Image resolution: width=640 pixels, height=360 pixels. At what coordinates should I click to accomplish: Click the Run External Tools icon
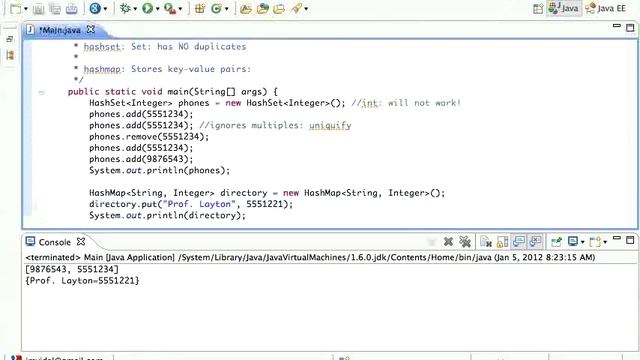[169, 8]
